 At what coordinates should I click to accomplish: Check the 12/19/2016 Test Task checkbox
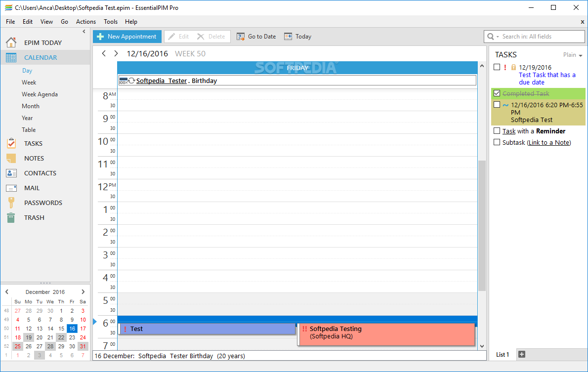point(497,67)
